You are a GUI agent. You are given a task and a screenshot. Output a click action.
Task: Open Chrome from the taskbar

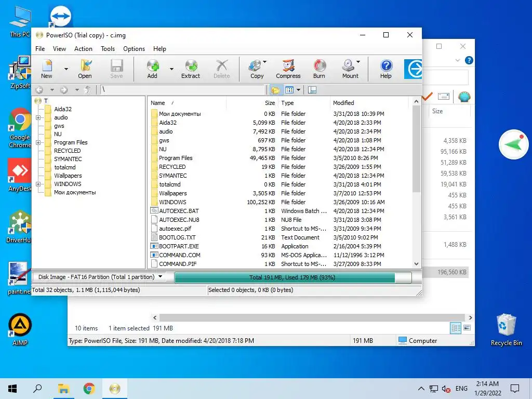pyautogui.click(x=89, y=389)
